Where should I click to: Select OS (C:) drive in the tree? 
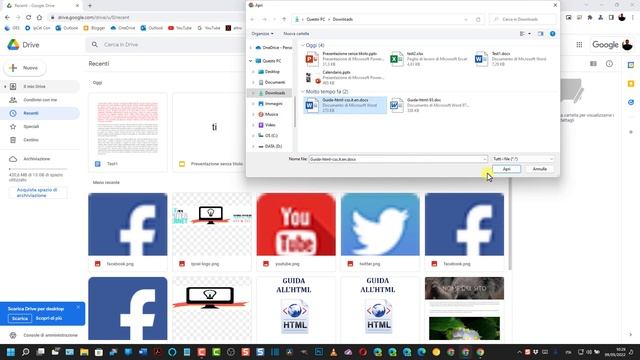pyautogui.click(x=271, y=136)
